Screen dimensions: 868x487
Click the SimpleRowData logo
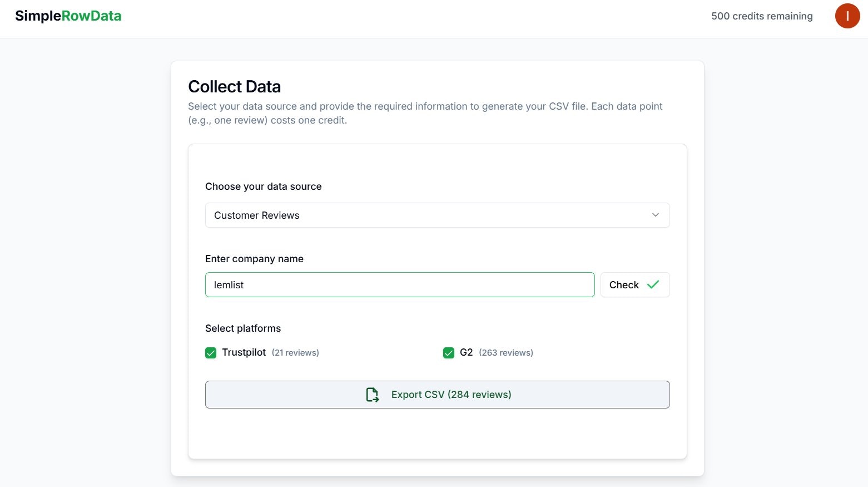click(68, 16)
